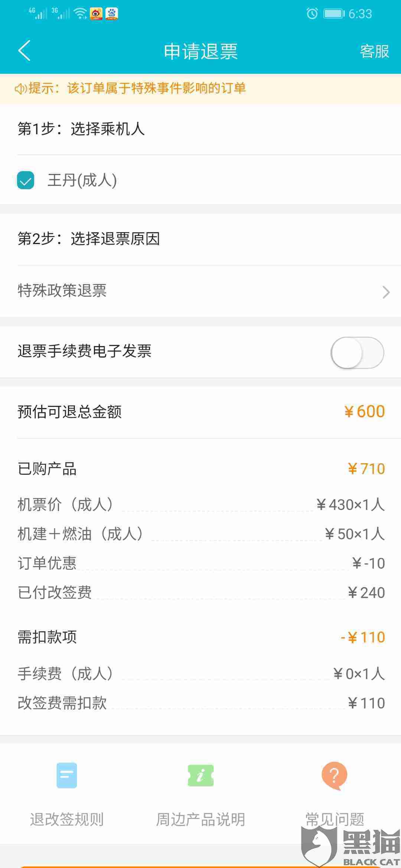Enable 退票手续费电子发票 switch
The image size is (401, 868).
pos(357,352)
